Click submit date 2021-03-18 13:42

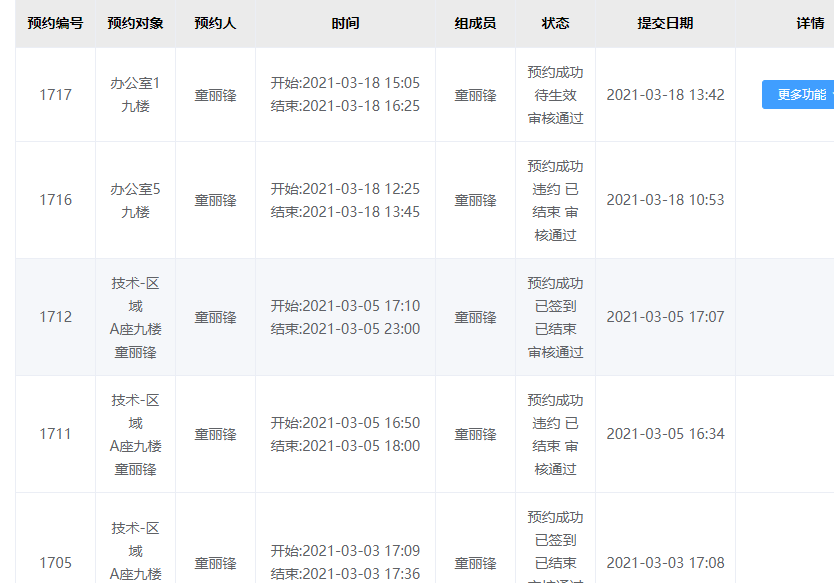click(665, 95)
